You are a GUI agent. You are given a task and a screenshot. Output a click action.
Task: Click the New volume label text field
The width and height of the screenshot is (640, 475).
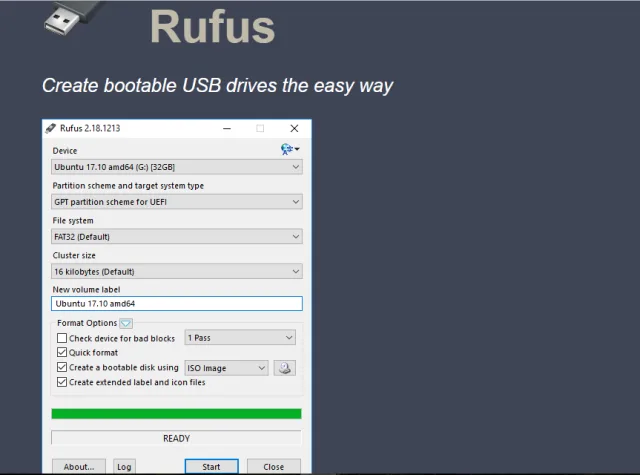click(177, 304)
